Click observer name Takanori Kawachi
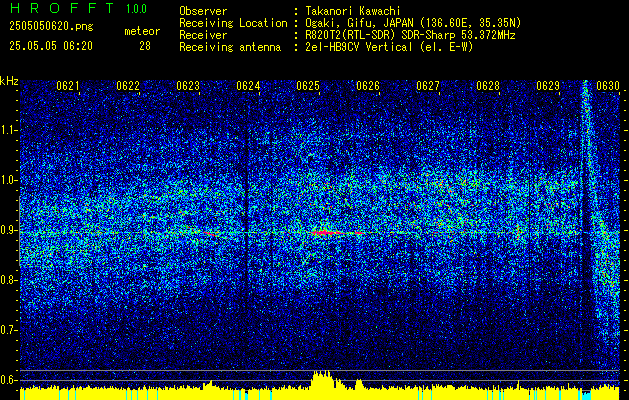 (353, 11)
